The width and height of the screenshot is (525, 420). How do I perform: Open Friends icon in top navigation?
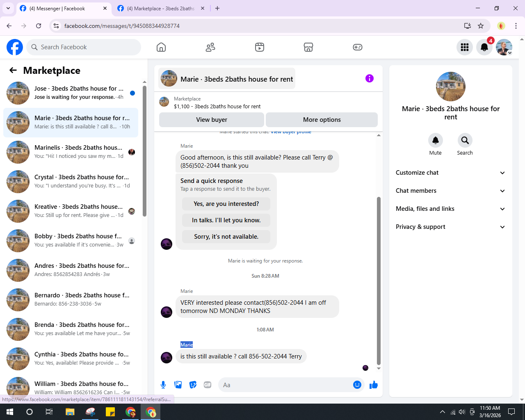coord(210,47)
